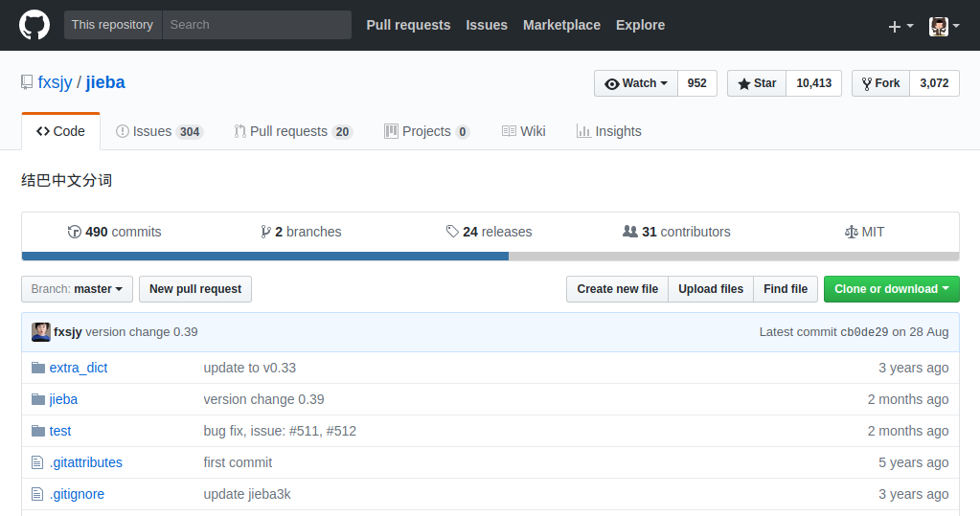Focus the Search input field
Screen dimensions: 980x516
tap(257, 25)
